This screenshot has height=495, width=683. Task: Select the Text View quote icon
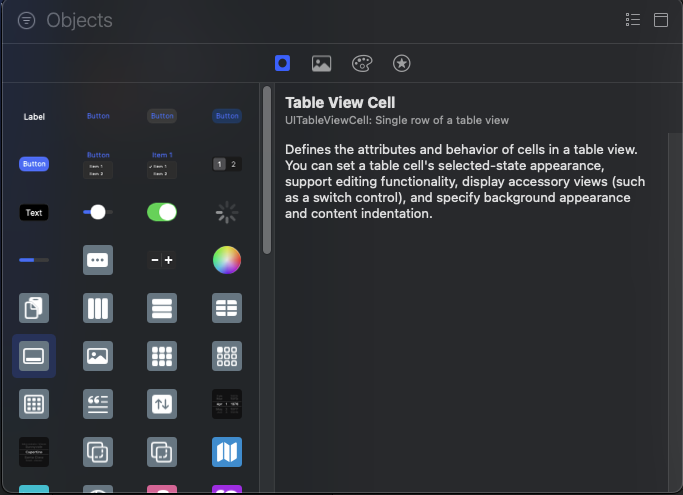pos(98,404)
